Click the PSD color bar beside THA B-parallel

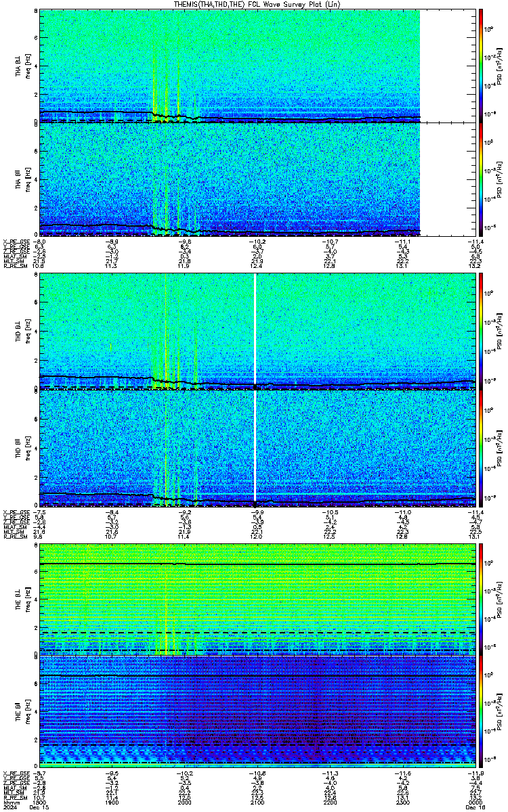click(x=481, y=179)
